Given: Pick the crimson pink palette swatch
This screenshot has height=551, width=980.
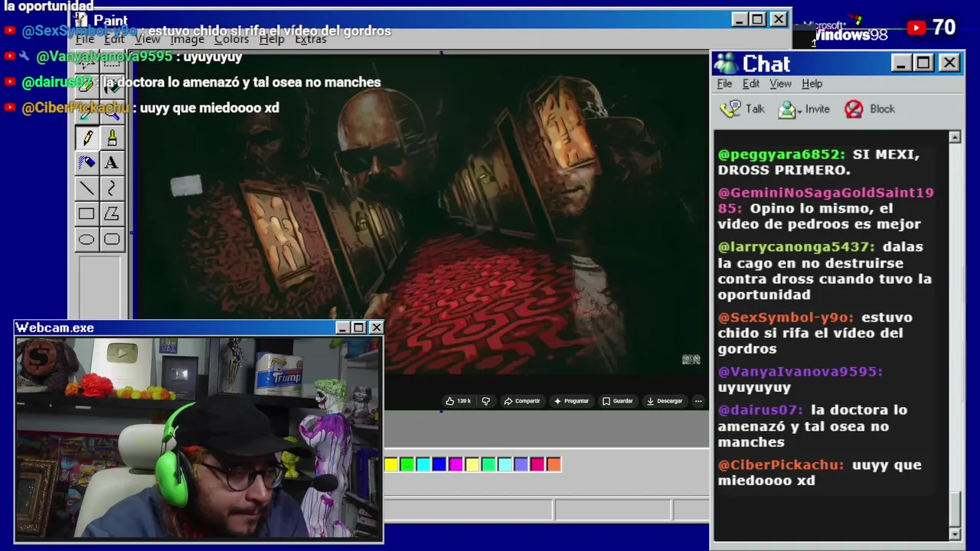Looking at the screenshot, I should 537,465.
